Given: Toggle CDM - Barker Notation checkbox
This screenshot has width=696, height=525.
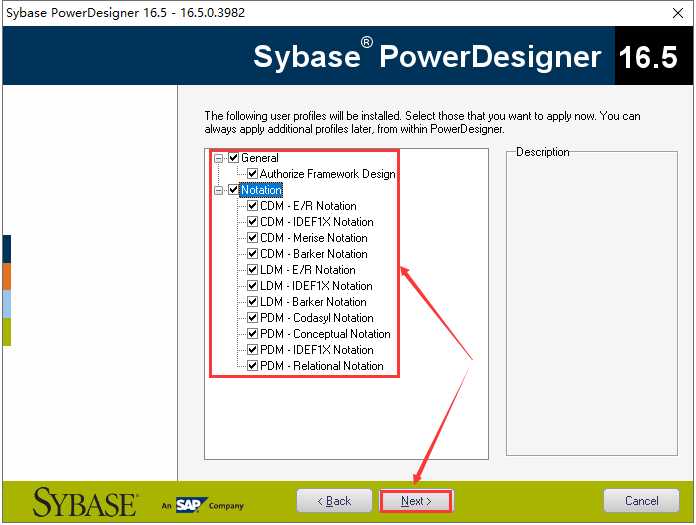Looking at the screenshot, I should 253,253.
